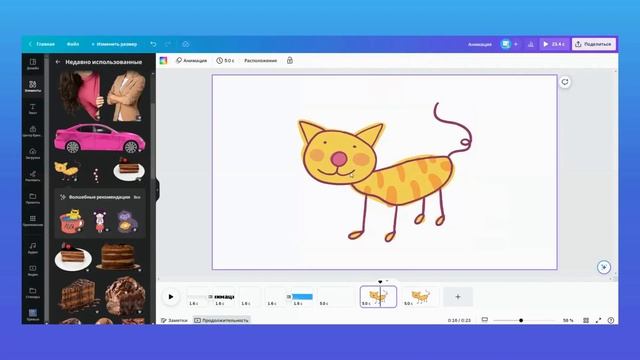The image size is (640, 360).
Task: Open the bottom image app in the sidebar
Action: [x=33, y=315]
